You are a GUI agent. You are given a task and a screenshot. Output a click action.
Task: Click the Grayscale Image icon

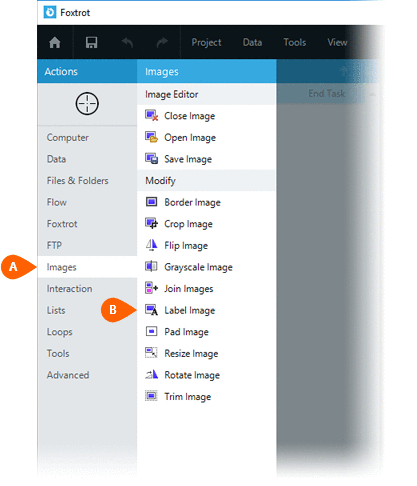[152, 267]
